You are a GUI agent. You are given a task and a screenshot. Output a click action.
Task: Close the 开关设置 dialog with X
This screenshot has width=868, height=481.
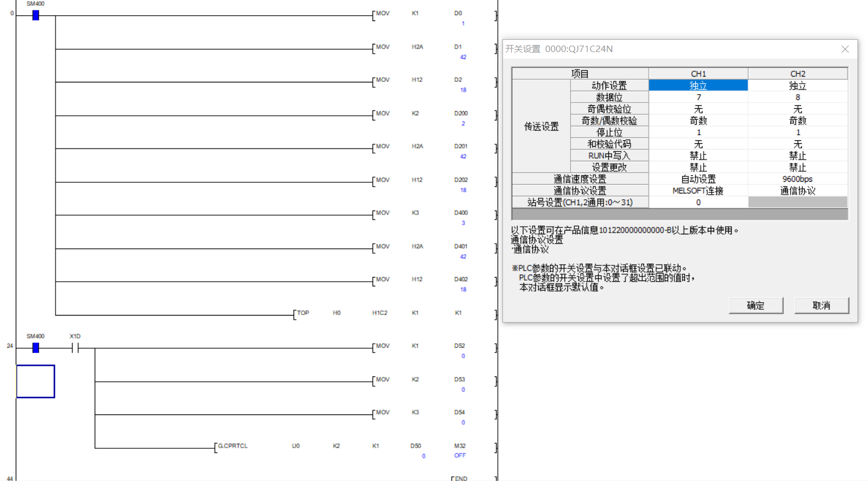coord(845,49)
